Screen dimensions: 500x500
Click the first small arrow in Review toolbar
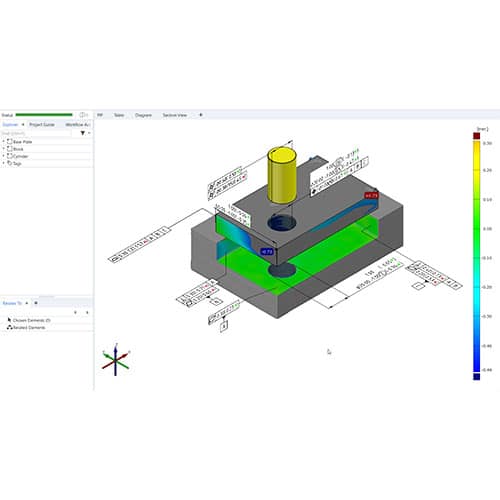pyautogui.click(x=75, y=312)
